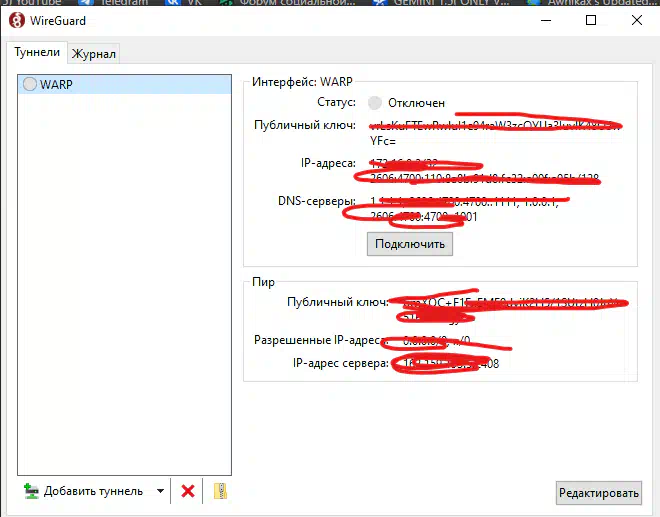660x517 pixels.
Task: Click the Добавить туннель button
Action: coord(84,491)
